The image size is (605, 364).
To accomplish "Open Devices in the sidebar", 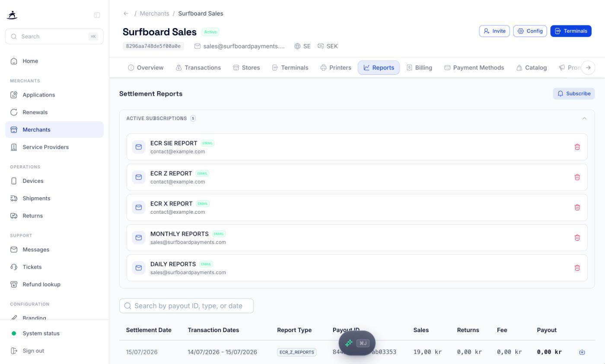I will (x=54, y=181).
